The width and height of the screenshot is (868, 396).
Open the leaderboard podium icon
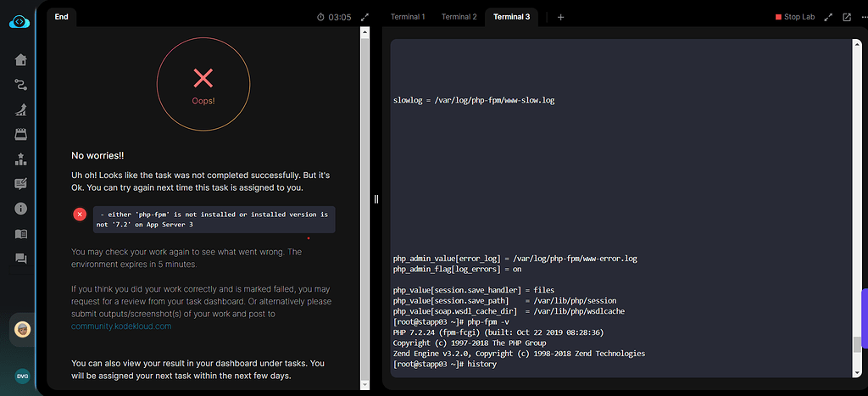click(21, 159)
